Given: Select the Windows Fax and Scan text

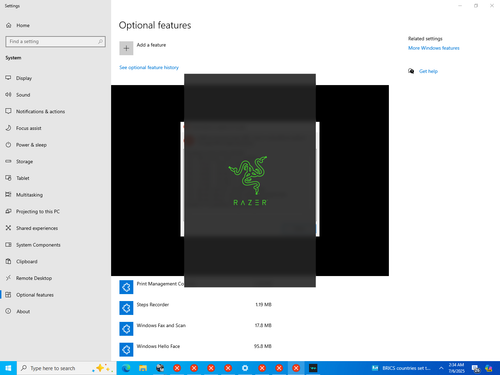Looking at the screenshot, I should coord(161,325).
